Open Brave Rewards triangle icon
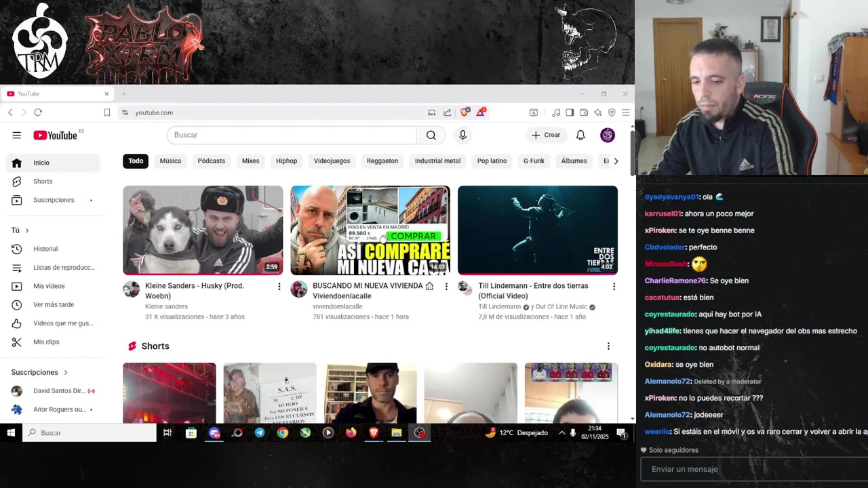868x488 pixels. click(481, 113)
